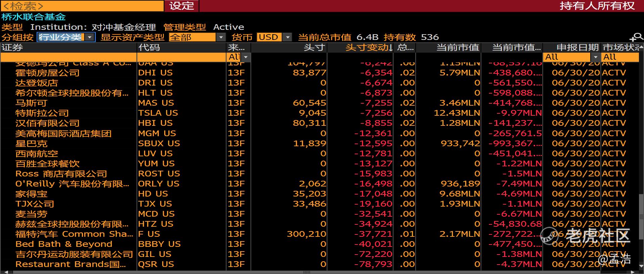Click the SBUX US ticker cell

click(159, 144)
